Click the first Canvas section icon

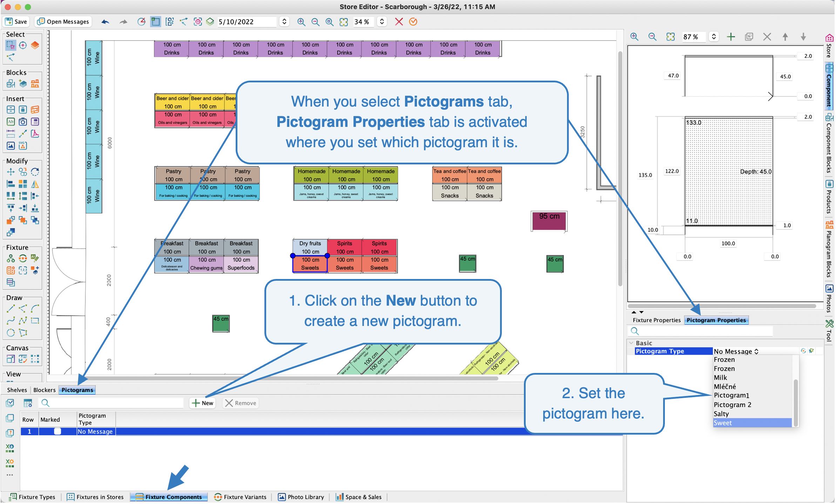11,359
